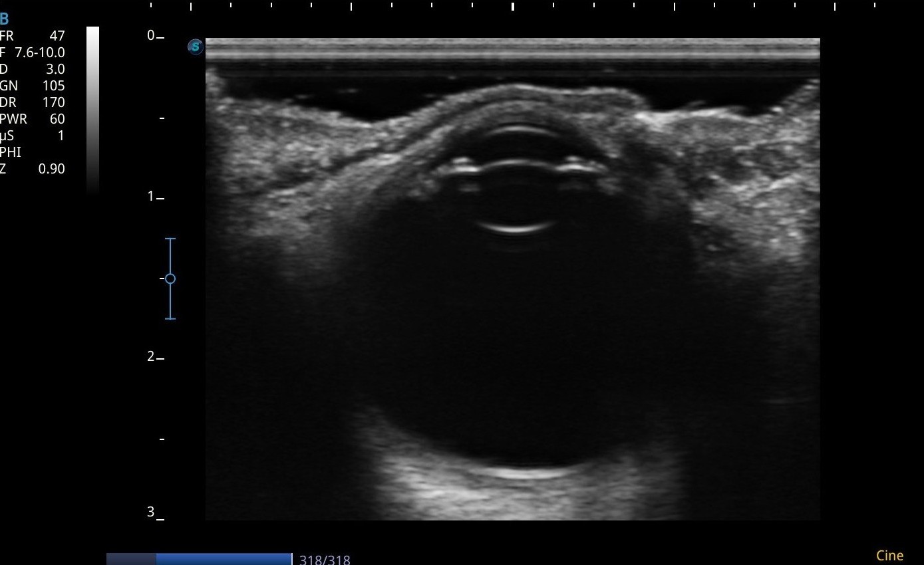Select the µS 1 parameter

tap(33, 136)
